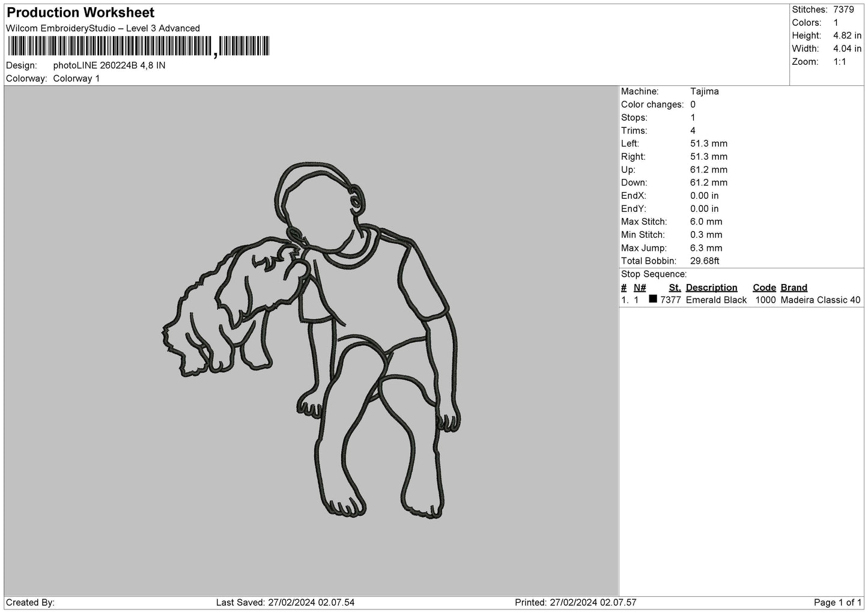Click the "Stop Sequence:" heading

[x=654, y=274]
